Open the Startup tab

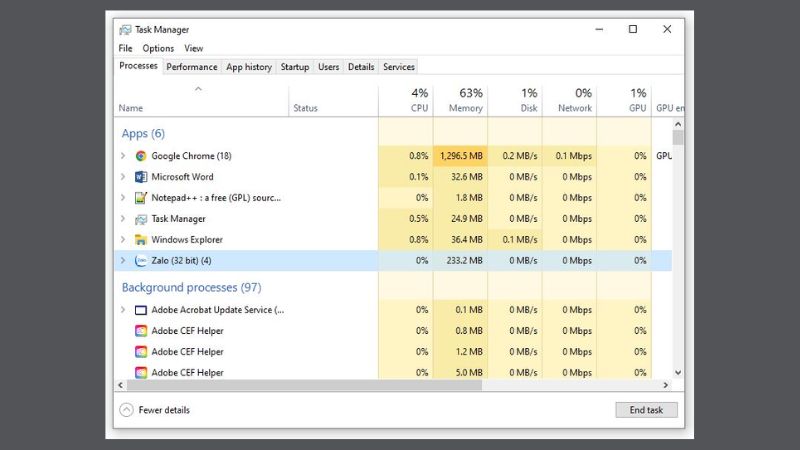294,67
